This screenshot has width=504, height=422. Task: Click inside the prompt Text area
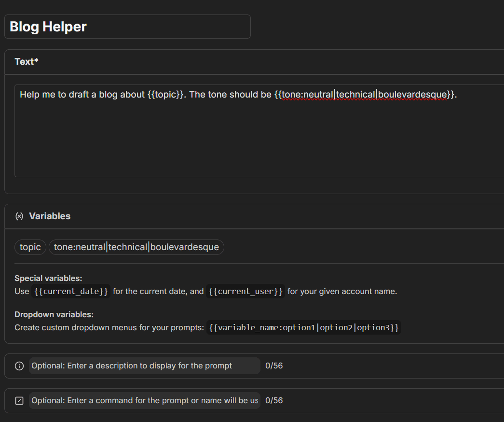click(x=259, y=140)
